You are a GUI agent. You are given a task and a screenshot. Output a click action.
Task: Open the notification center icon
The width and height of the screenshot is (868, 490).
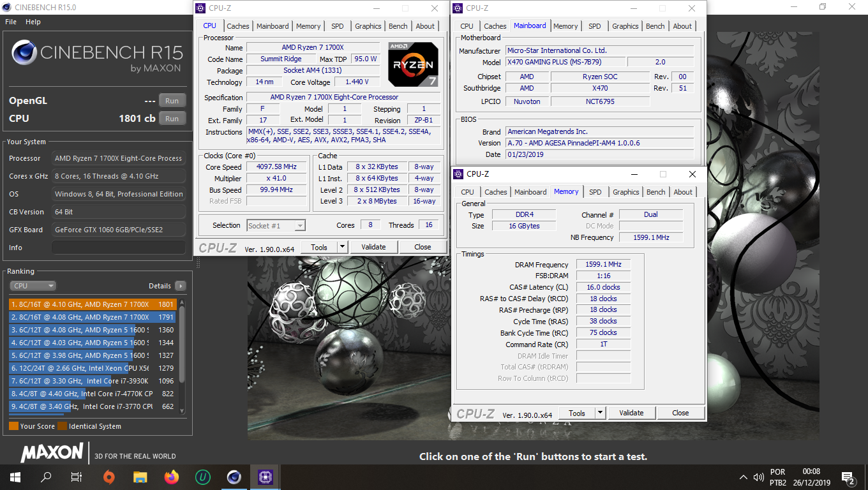(x=848, y=477)
